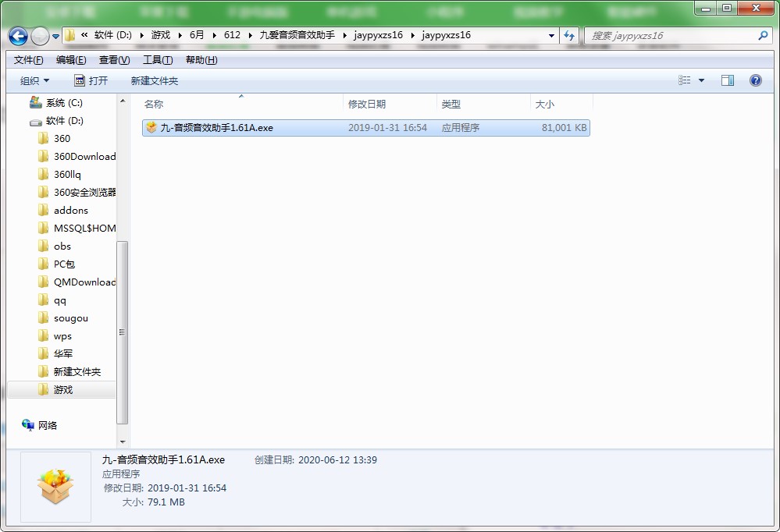Open the 360Download folder in sidebar

[77, 157]
